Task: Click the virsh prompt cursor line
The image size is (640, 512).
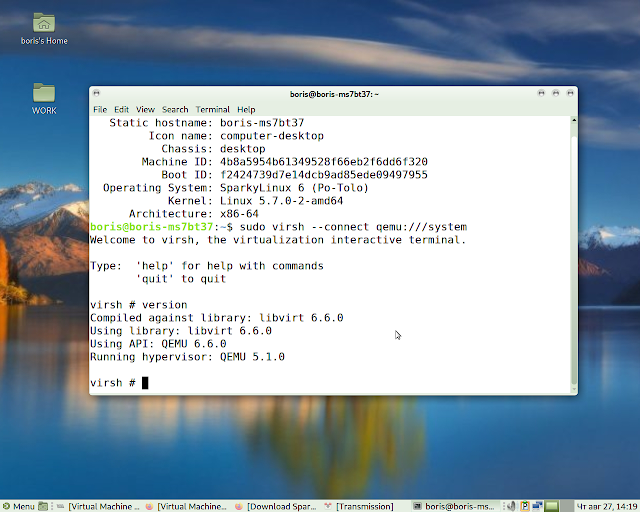Action: point(119,383)
